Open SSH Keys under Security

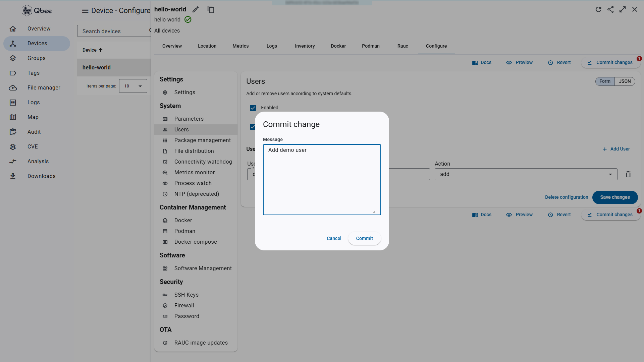click(196, 295)
